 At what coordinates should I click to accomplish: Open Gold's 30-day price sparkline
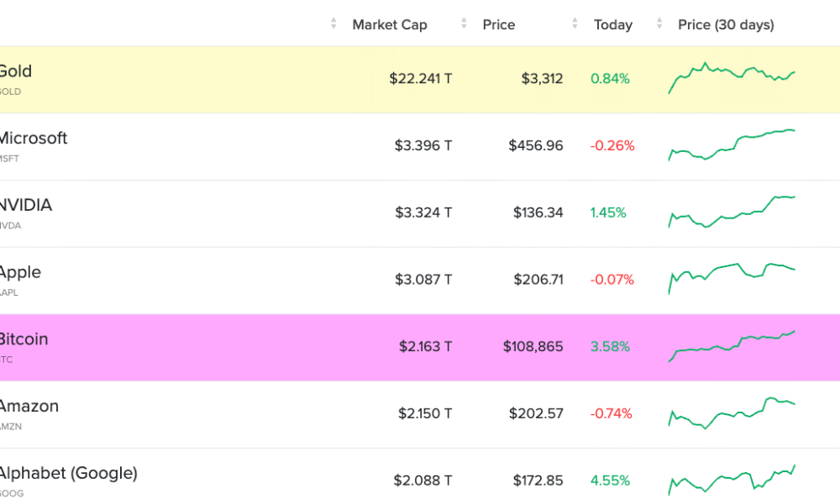[732, 78]
